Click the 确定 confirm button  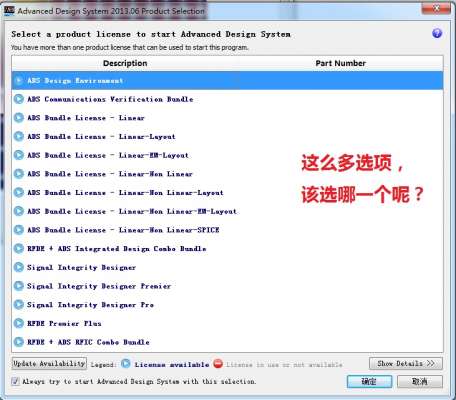[369, 381]
